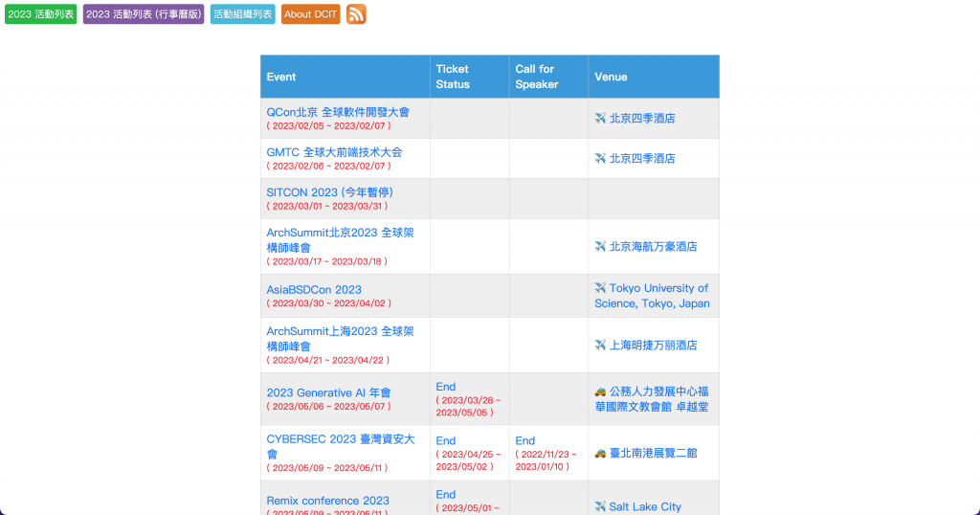Click airplane icon beside 上海明捷万丽酒店

(600, 345)
